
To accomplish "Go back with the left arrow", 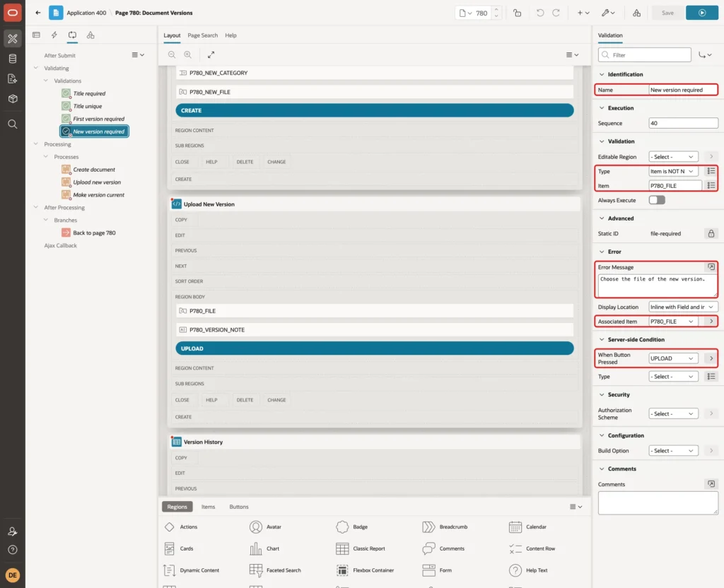I will pyautogui.click(x=38, y=13).
